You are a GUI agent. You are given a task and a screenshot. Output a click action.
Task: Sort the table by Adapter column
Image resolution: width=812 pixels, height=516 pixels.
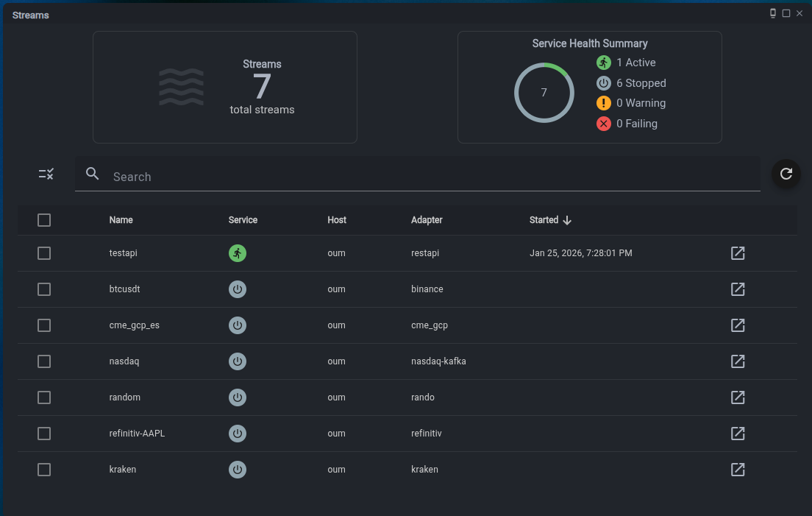427,220
